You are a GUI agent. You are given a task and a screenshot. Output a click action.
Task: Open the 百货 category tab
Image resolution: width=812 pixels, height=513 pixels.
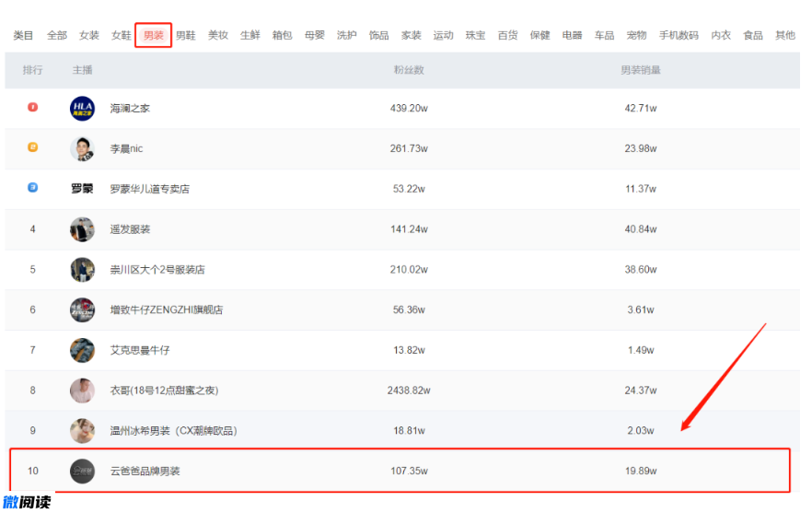click(x=507, y=35)
